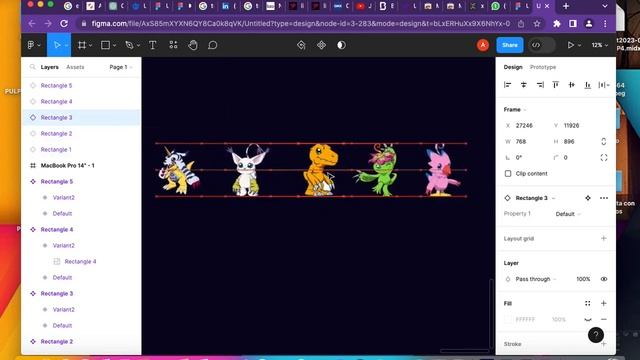Open the instance more options ellipsis
Screen dimensions: 640x360
pos(604,198)
